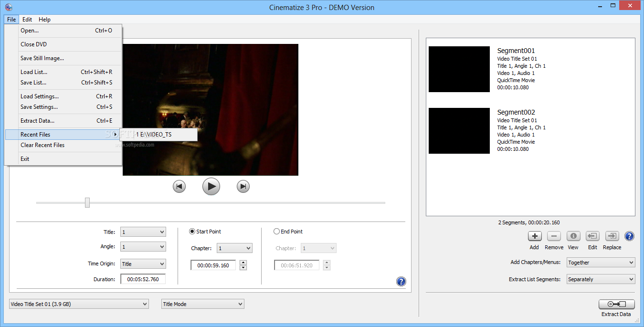
Task: Choose Clear Recent Files menu item
Action: coord(63,145)
